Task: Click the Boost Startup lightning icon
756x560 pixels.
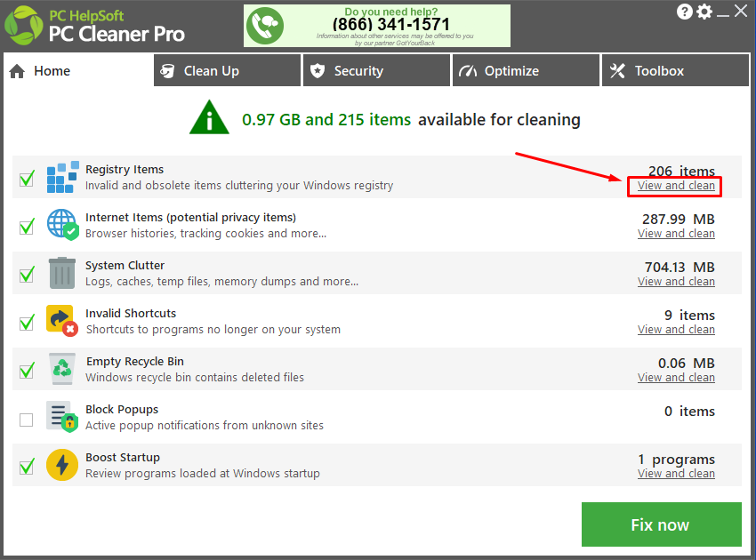Action: [62, 465]
